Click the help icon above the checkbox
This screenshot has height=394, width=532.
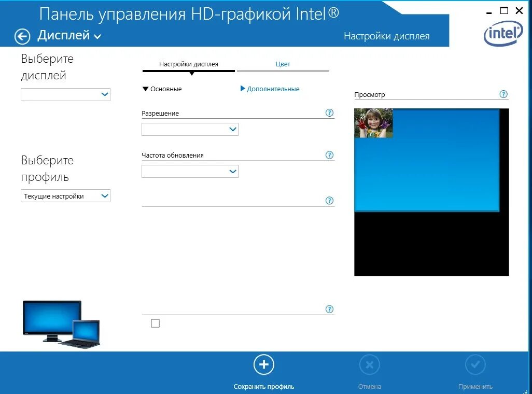[329, 309]
